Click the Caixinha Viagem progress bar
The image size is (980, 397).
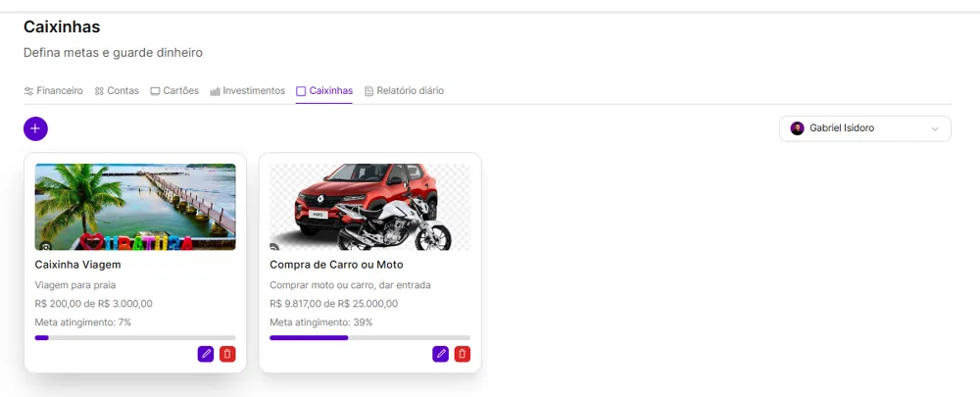point(135,337)
